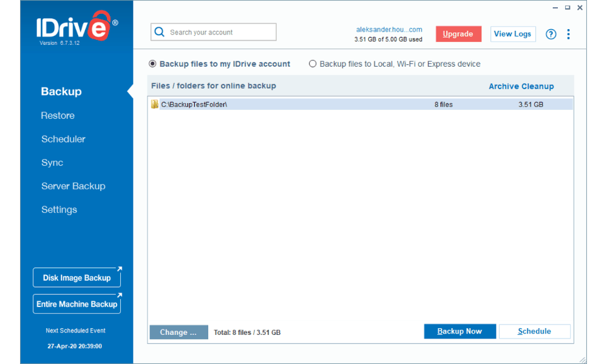This screenshot has width=607, height=364.
Task: Select Backup files to my IDrive account
Action: click(152, 64)
